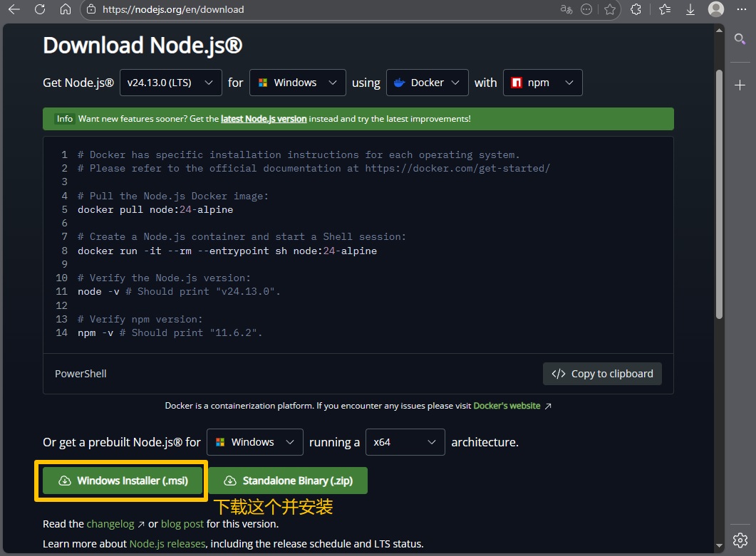Viewport: 756px width, 556px height.
Task: Refresh the current page
Action: [x=40, y=9]
